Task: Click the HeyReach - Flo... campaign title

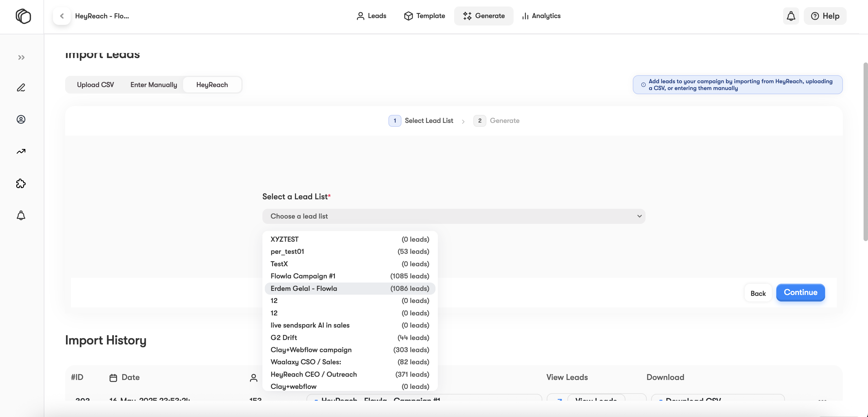Action: tap(102, 16)
